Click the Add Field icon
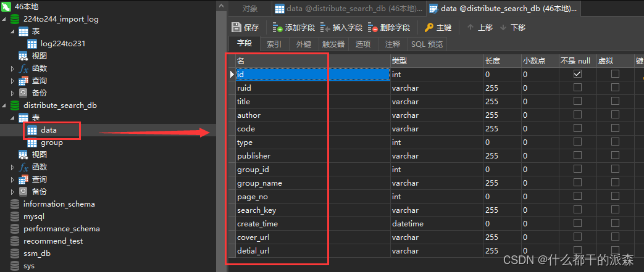The width and height of the screenshot is (644, 272). pyautogui.click(x=278, y=28)
